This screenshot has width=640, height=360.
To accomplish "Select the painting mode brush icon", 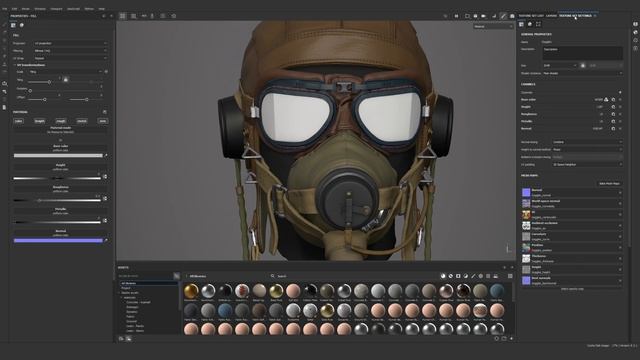I will point(503,16).
